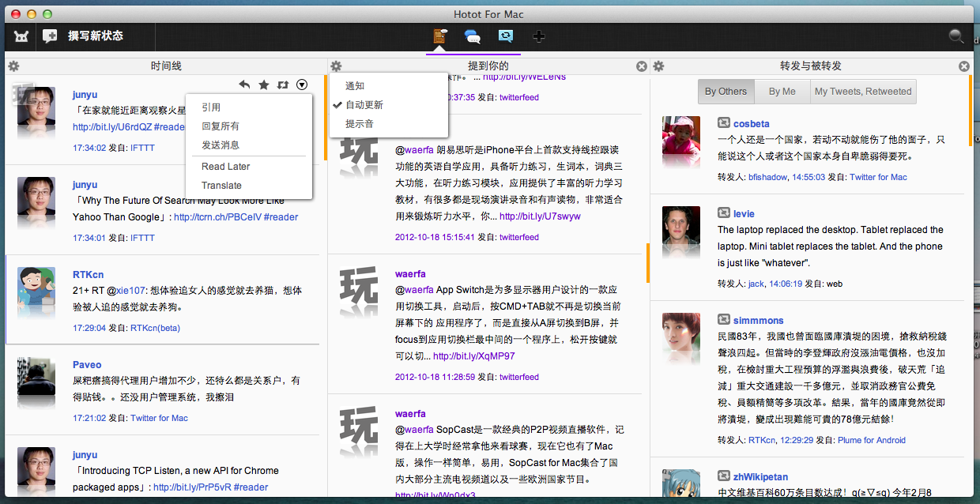
Task: Open settings gear of the 转发与被转发 column
Action: 658,66
